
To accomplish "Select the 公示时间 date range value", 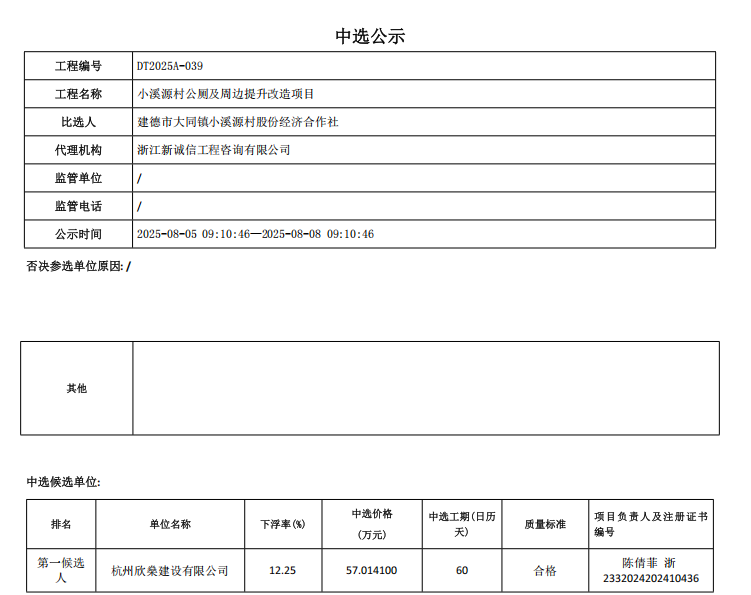I will [255, 234].
